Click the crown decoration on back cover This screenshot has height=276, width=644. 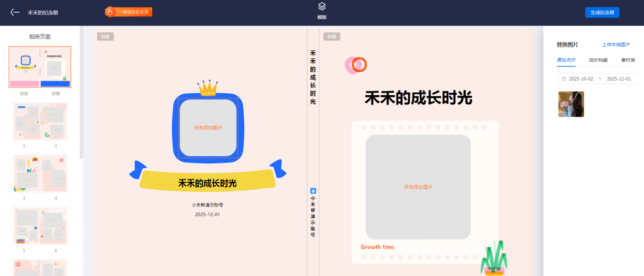tap(208, 88)
